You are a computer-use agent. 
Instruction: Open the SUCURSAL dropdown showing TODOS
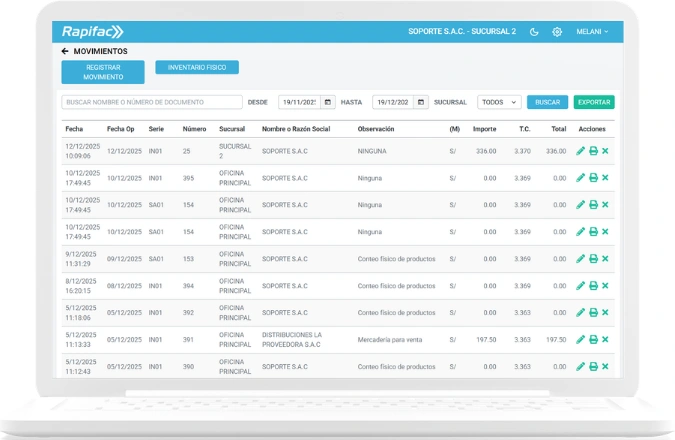[499, 102]
